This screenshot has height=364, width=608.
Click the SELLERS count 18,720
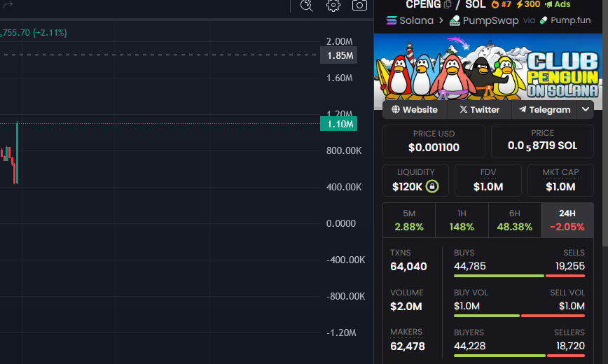click(570, 346)
